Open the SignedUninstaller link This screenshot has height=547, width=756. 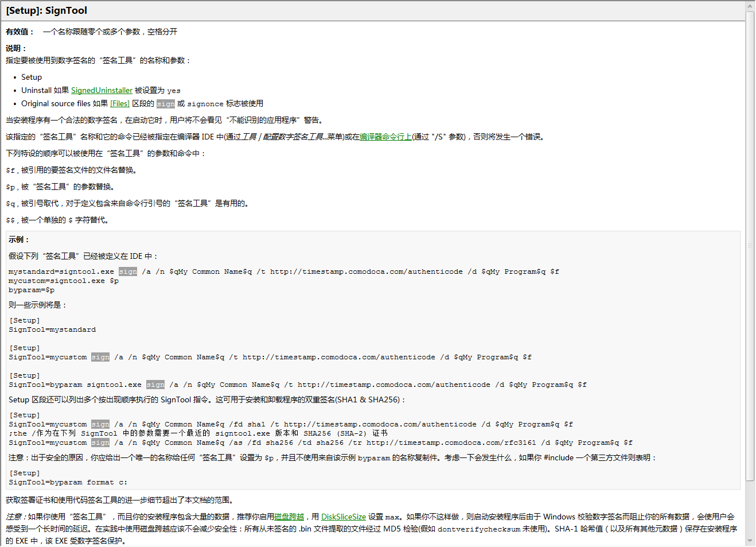tap(102, 91)
